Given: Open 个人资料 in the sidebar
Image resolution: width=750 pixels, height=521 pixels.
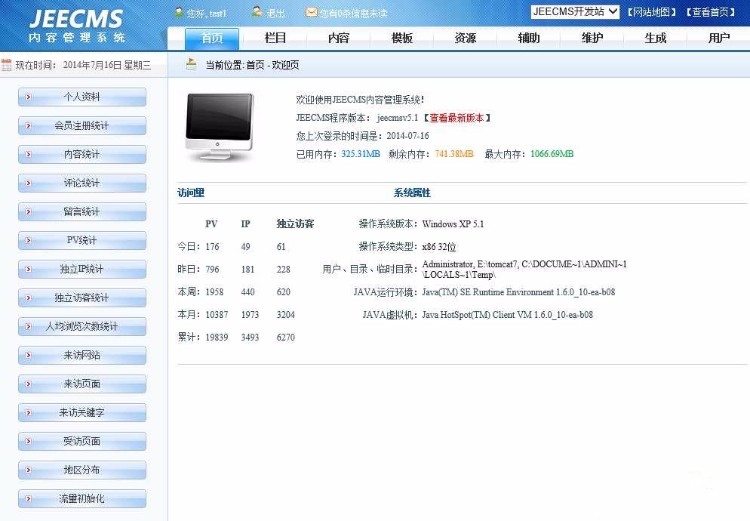Looking at the screenshot, I should point(82,97).
